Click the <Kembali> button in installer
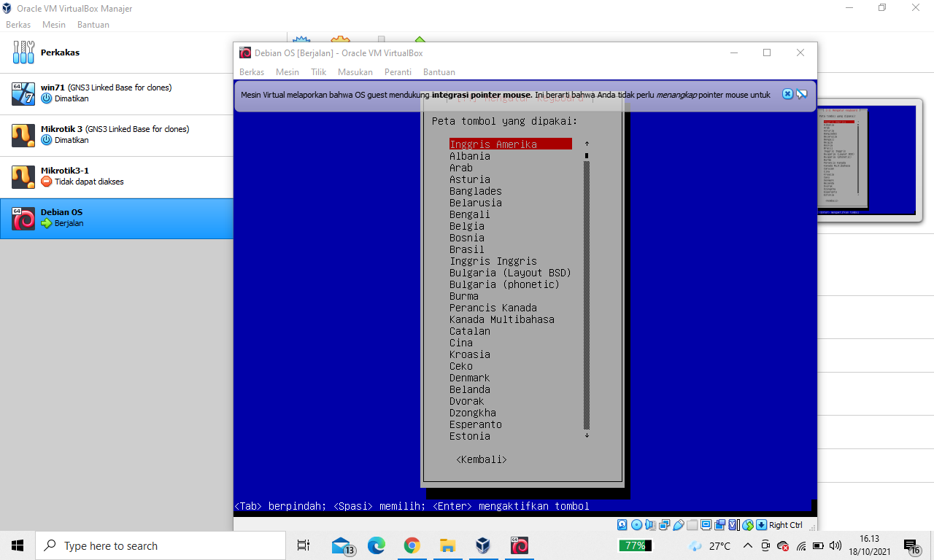This screenshot has width=934, height=560. [x=482, y=459]
